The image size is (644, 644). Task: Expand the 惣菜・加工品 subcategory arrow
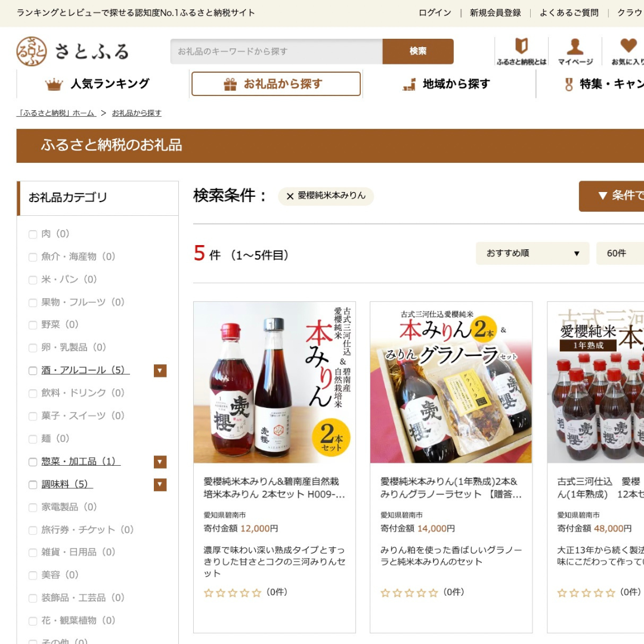click(x=160, y=462)
